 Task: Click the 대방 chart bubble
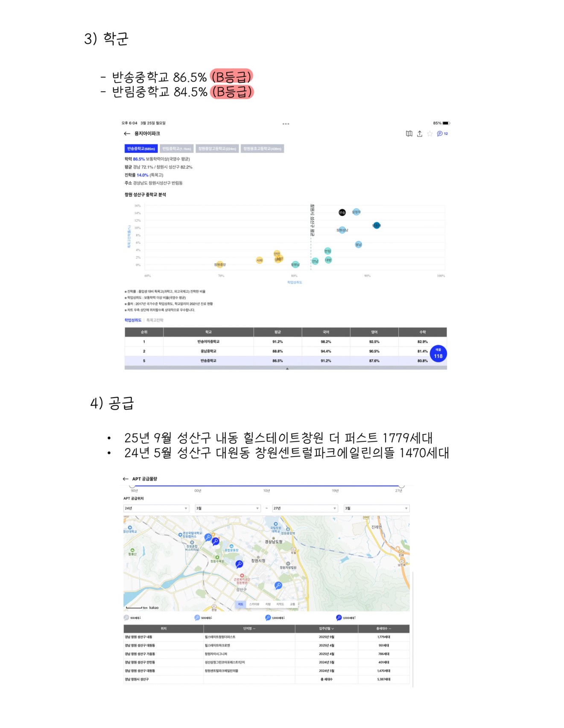point(328,260)
